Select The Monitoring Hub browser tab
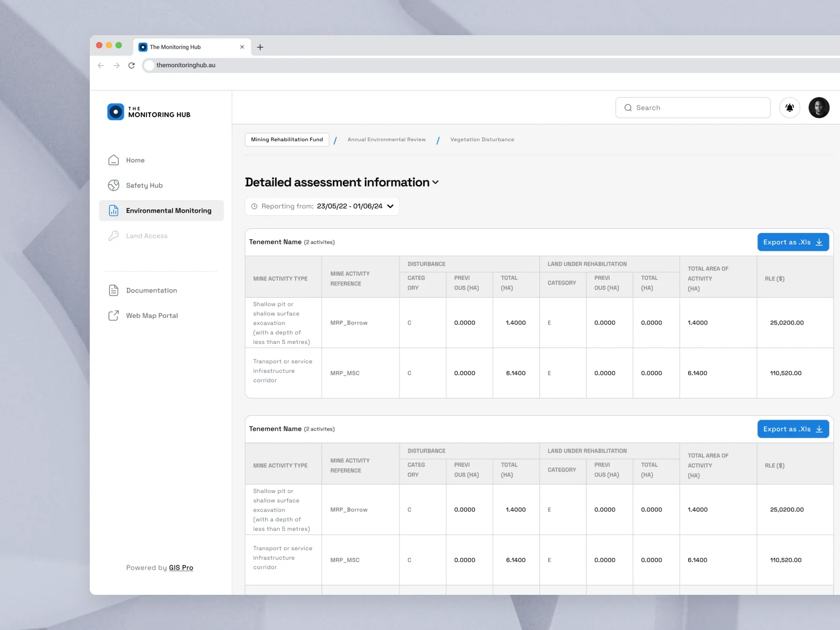This screenshot has height=630, width=840. [x=192, y=47]
